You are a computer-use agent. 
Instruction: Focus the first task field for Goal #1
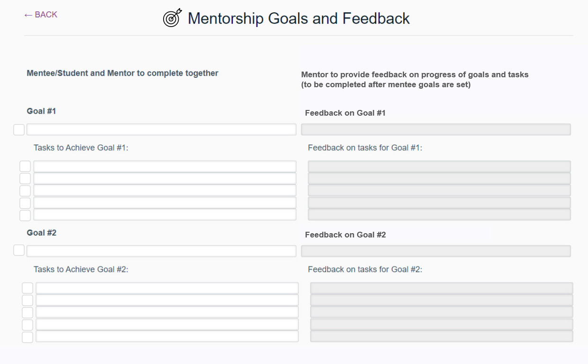tap(165, 166)
